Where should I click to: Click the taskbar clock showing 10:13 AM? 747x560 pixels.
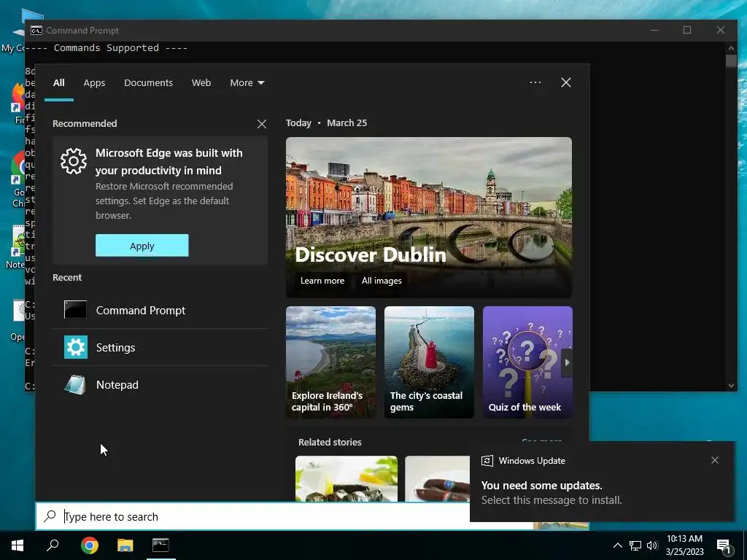(x=684, y=545)
